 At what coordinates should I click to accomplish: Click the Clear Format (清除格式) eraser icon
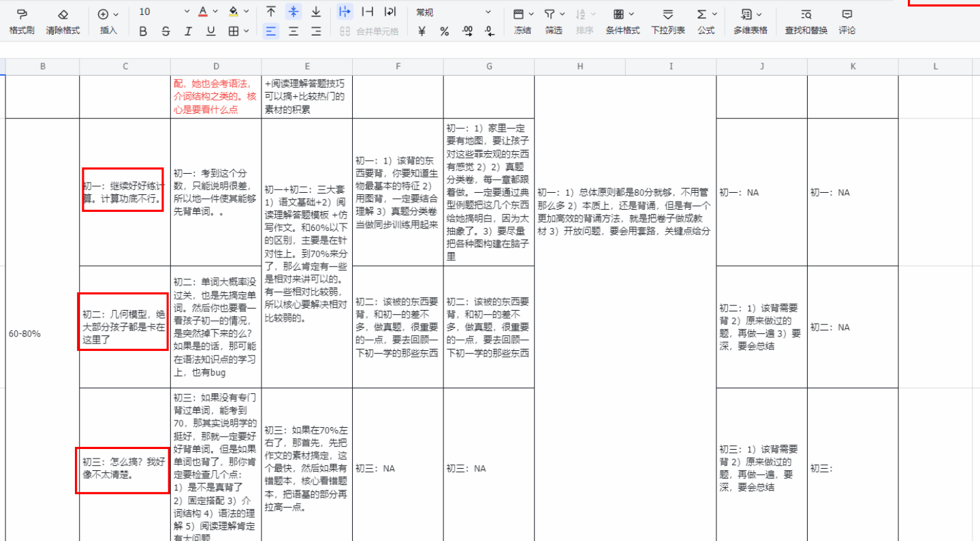tap(63, 14)
